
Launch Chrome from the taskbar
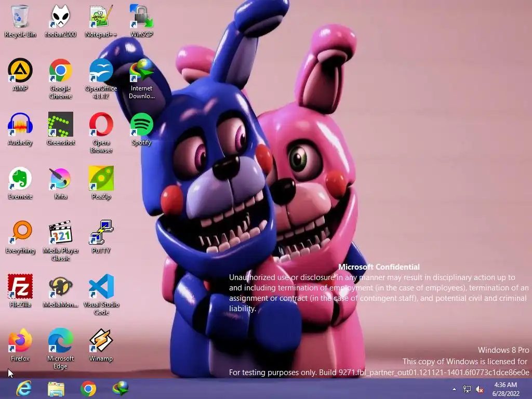click(88, 389)
